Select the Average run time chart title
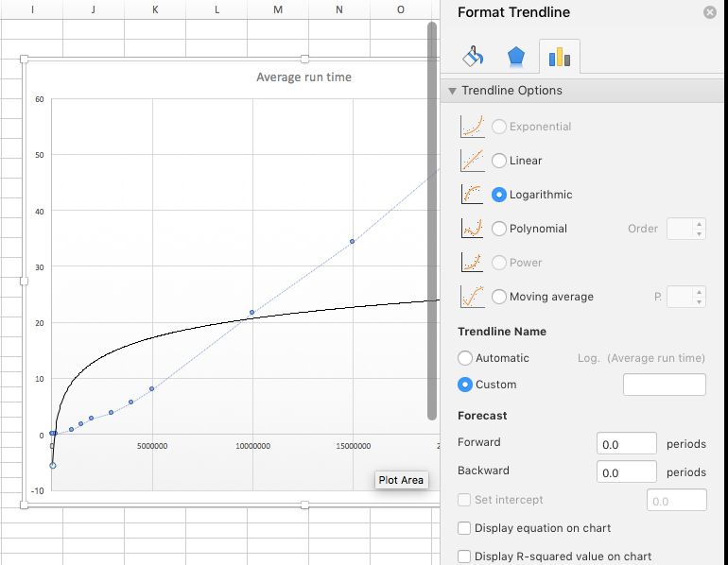Viewport: 728px width, 565px height. point(304,77)
